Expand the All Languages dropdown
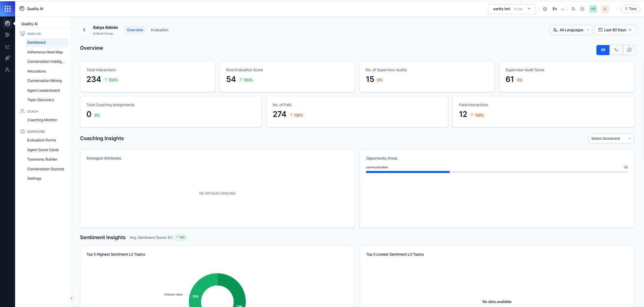This screenshot has height=307, width=644. [571, 30]
